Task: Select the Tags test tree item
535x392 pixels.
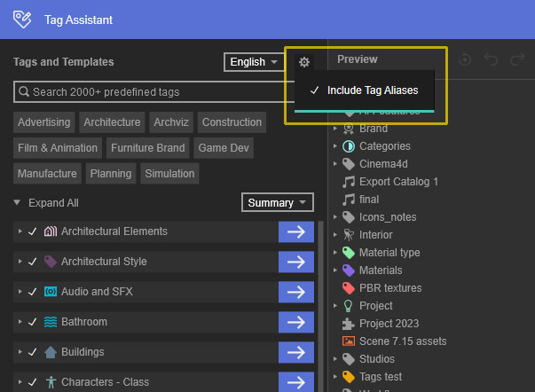Action: click(381, 377)
